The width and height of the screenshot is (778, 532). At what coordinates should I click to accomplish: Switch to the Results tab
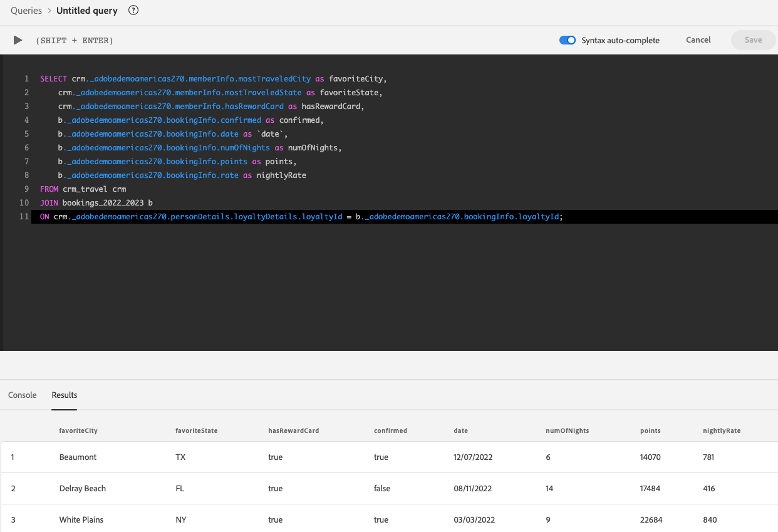tap(65, 395)
